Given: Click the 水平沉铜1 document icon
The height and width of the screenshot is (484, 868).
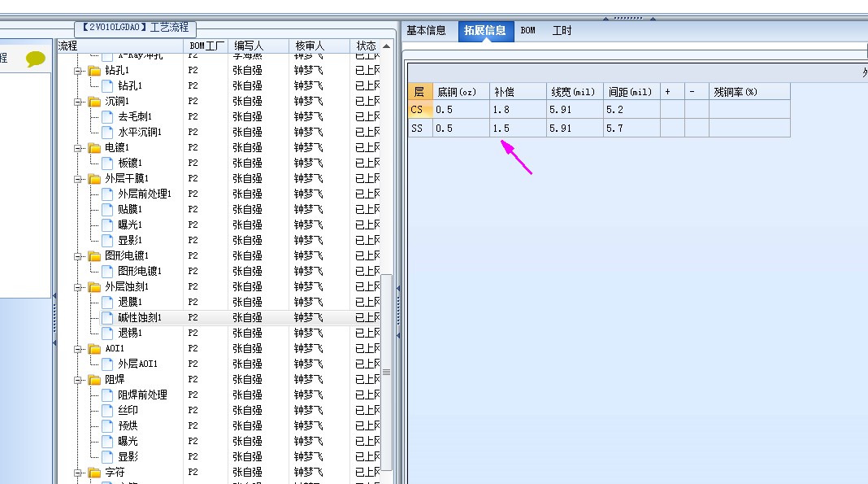Looking at the screenshot, I should pyautogui.click(x=107, y=133).
